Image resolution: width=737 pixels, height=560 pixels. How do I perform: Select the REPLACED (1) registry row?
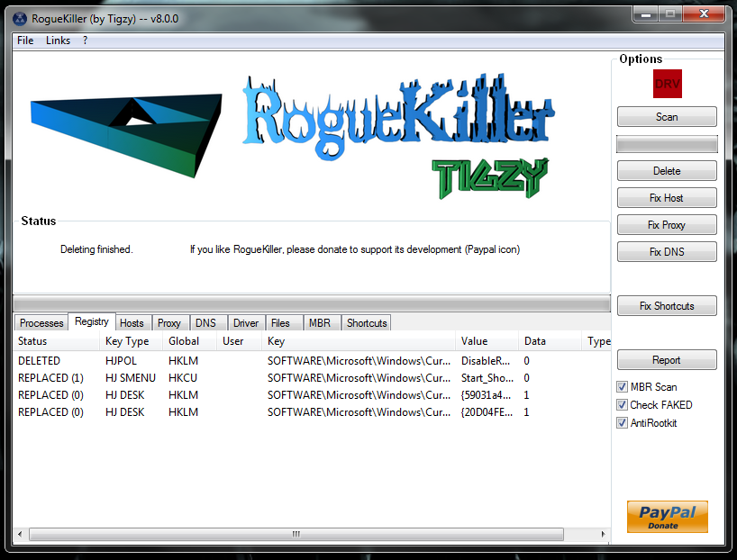pyautogui.click(x=312, y=378)
